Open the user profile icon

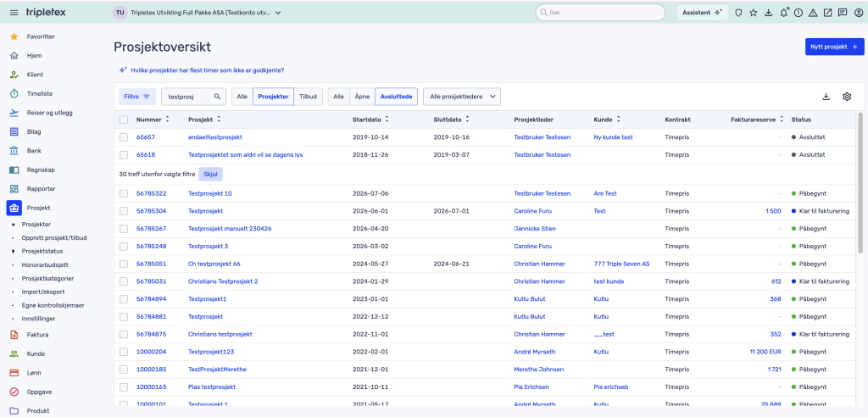(x=858, y=13)
